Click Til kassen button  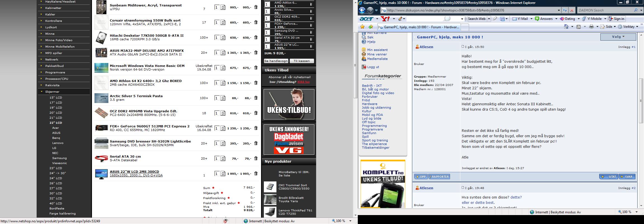tap(302, 61)
